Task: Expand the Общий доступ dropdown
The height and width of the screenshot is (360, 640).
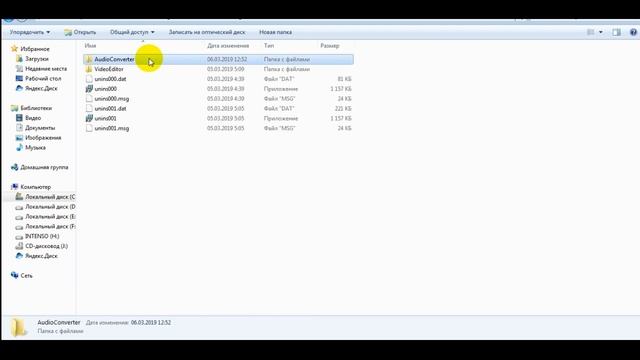Action: [132, 32]
